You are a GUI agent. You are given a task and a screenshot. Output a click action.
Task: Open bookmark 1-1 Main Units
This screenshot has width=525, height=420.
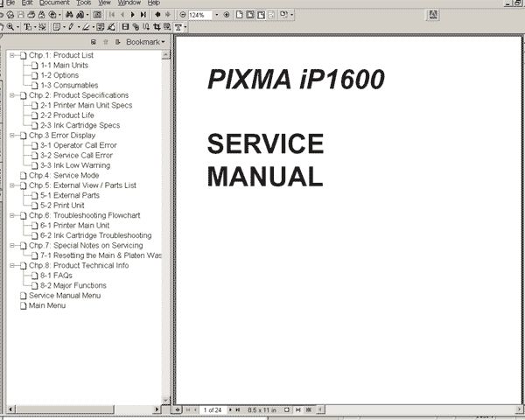[64, 66]
